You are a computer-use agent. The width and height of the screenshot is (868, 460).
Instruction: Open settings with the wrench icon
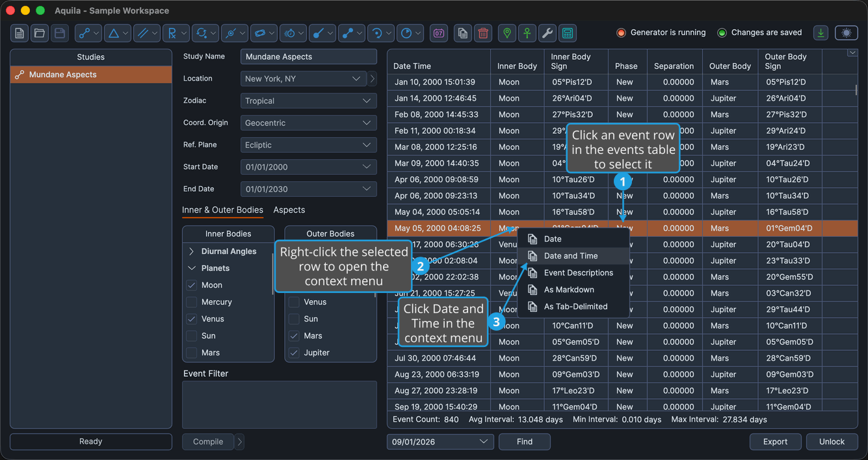pos(547,33)
